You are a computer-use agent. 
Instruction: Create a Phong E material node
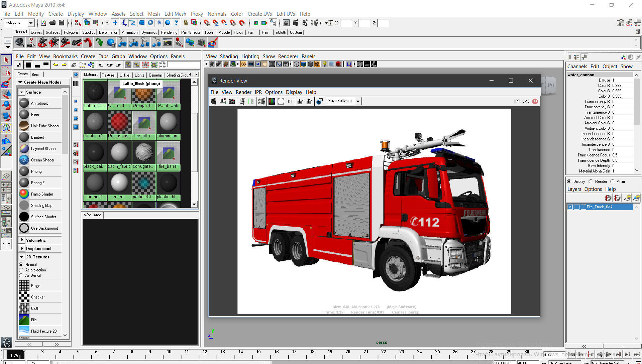[x=40, y=183]
